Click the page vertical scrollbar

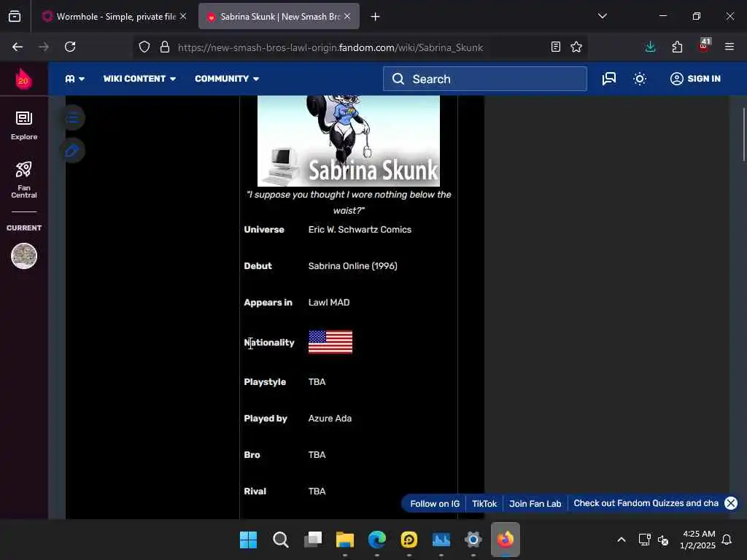pyautogui.click(x=743, y=135)
